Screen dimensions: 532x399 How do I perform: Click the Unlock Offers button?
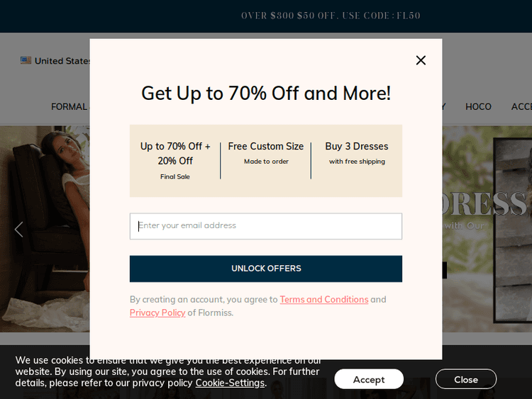pyautogui.click(x=266, y=269)
